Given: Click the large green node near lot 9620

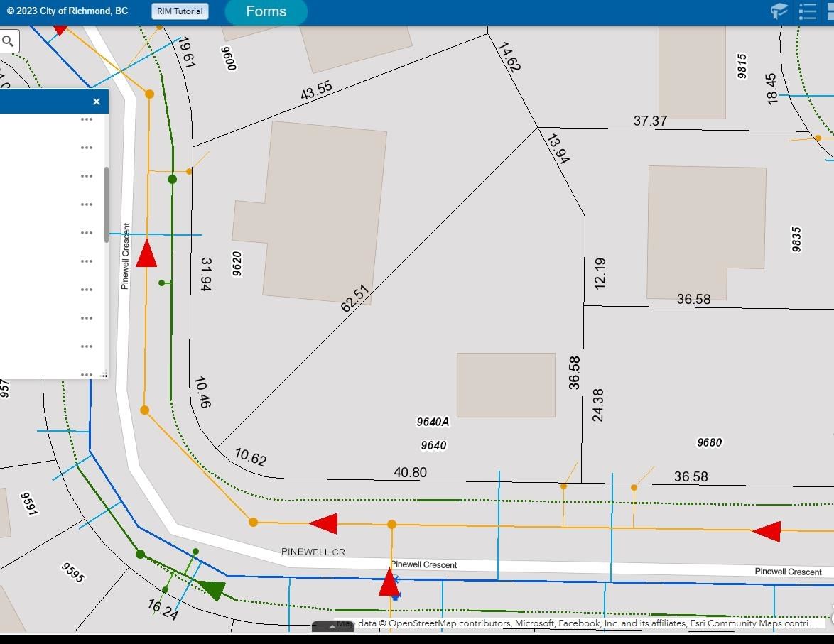Looking at the screenshot, I should [172, 180].
